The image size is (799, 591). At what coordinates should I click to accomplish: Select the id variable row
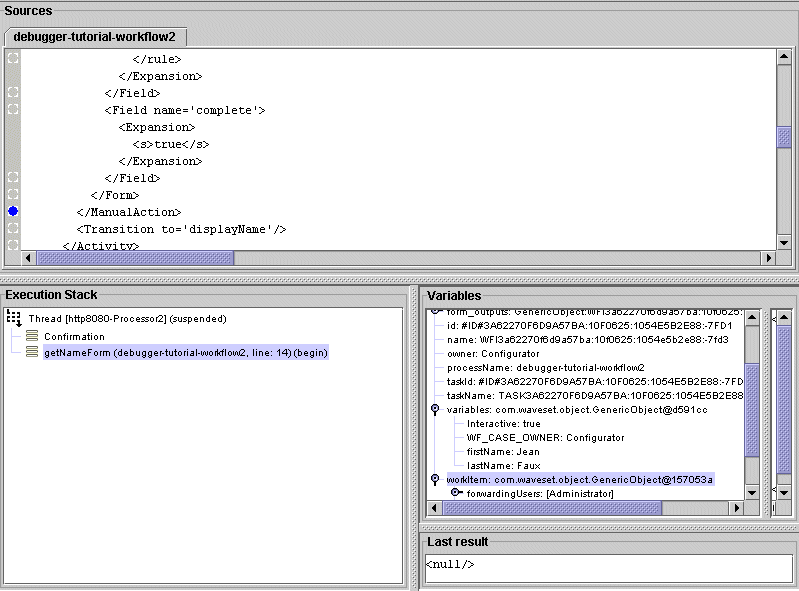tap(590, 326)
